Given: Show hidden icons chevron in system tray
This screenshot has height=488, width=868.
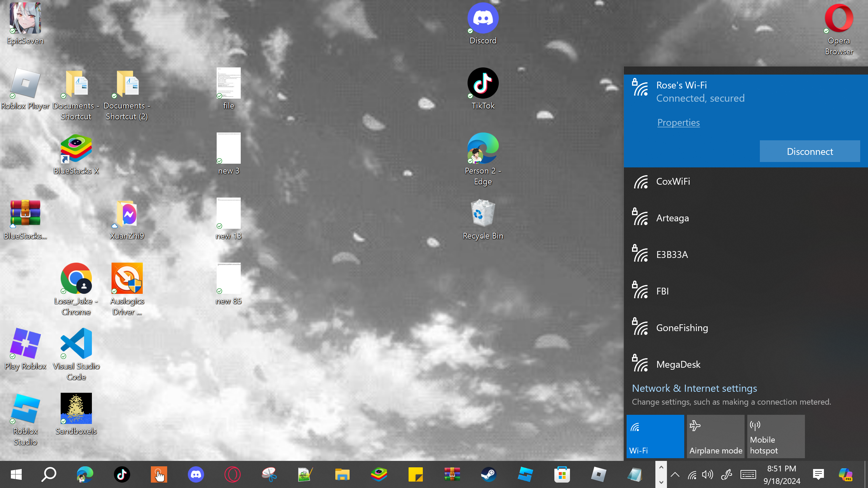Looking at the screenshot, I should click(675, 474).
